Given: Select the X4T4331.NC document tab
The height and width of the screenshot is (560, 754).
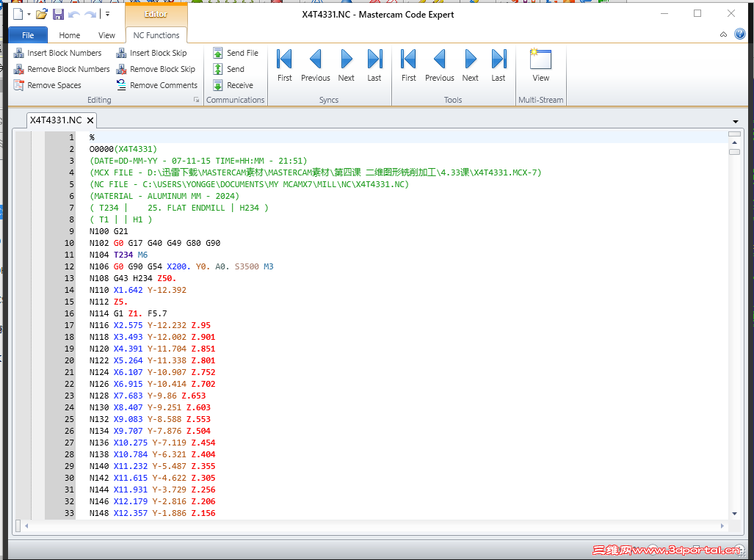Looking at the screenshot, I should click(56, 120).
